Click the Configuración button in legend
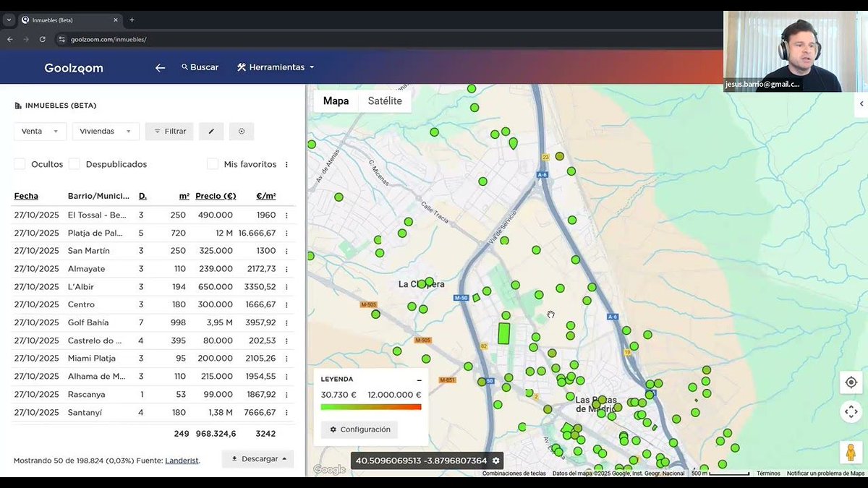Image resolution: width=868 pixels, height=488 pixels. pyautogui.click(x=359, y=429)
